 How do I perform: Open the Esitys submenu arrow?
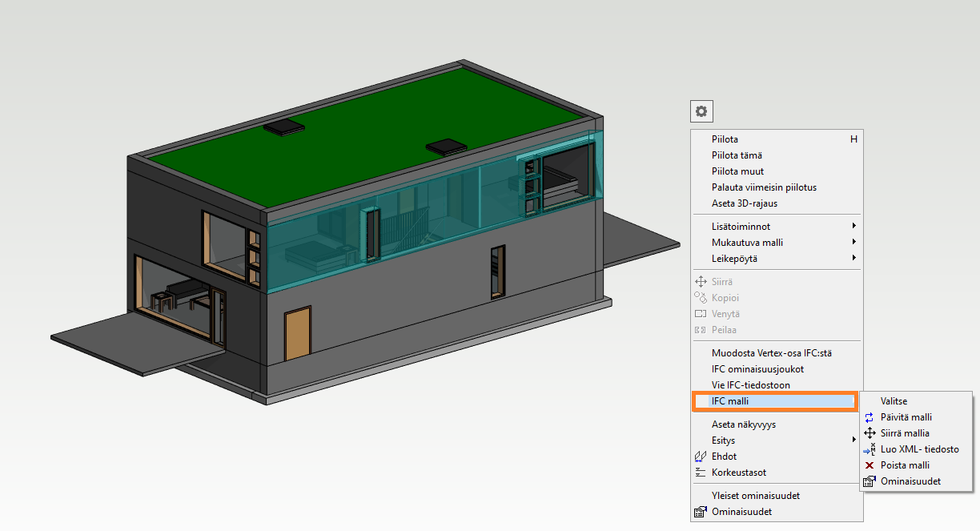854,440
